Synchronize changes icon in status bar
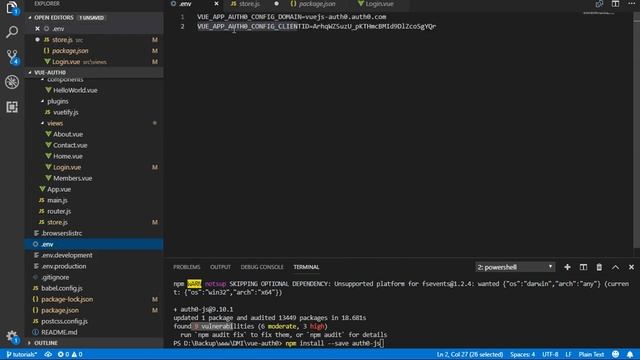 click(48, 354)
